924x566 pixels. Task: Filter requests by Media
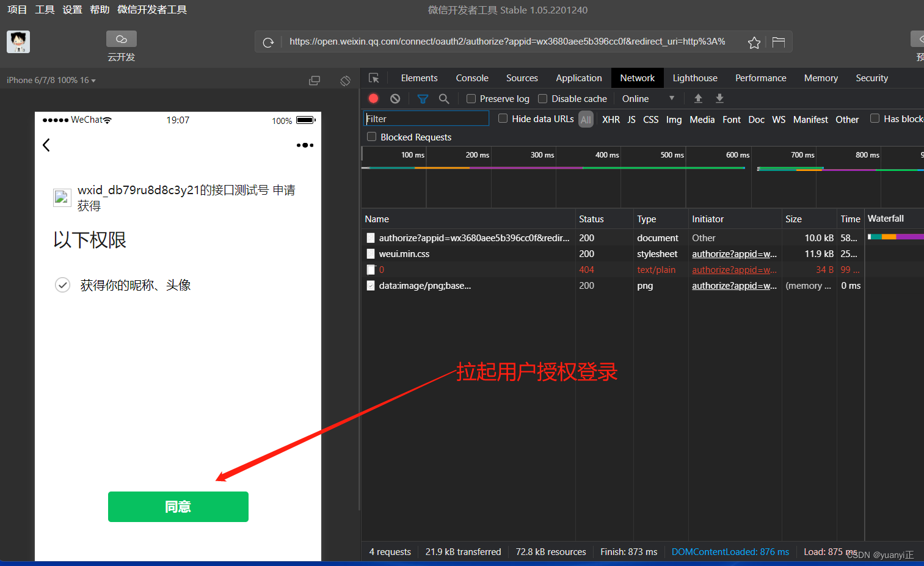pyautogui.click(x=702, y=120)
